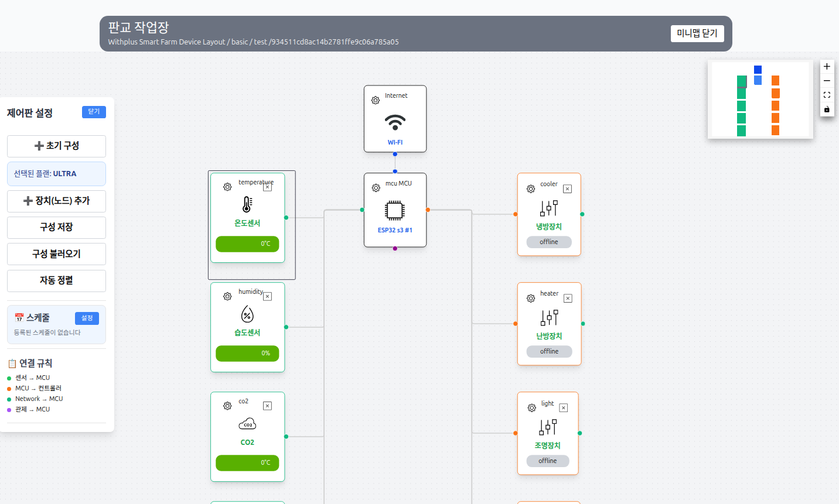Viewport: 839px width, 504px height.
Task: Click the thermometer icon in temperature node
Action: click(x=247, y=204)
